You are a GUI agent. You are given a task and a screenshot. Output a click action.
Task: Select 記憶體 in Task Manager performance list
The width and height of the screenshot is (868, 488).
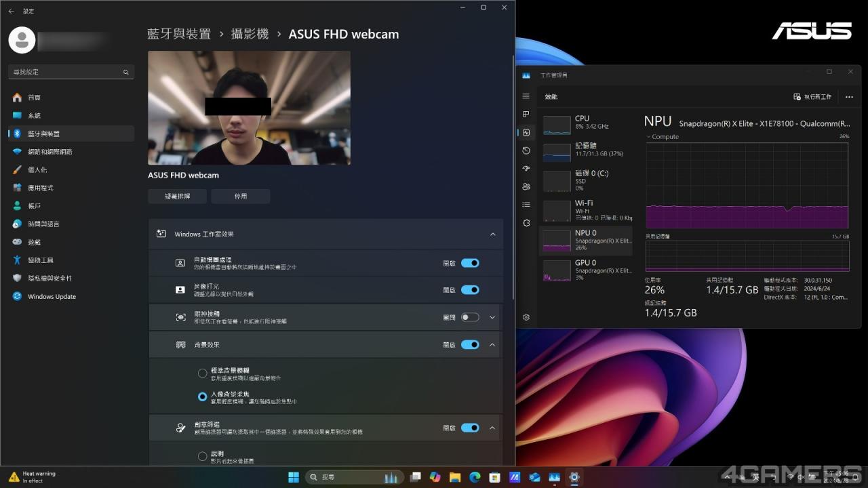tap(586, 152)
